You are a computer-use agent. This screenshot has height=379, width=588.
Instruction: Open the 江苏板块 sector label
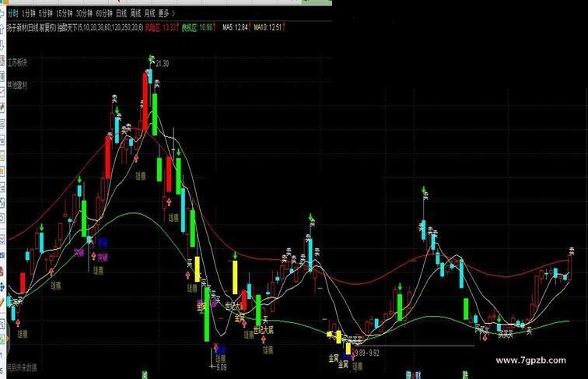pyautogui.click(x=17, y=63)
